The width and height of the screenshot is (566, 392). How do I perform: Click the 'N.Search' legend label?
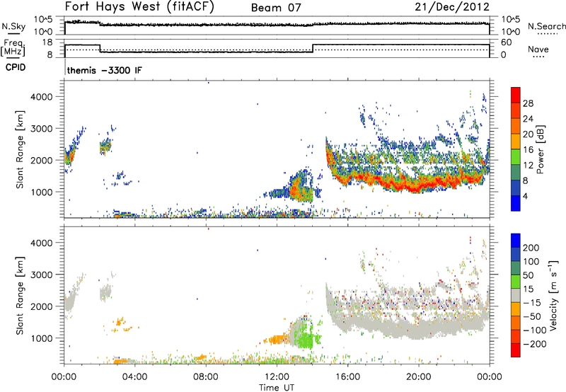546,26
